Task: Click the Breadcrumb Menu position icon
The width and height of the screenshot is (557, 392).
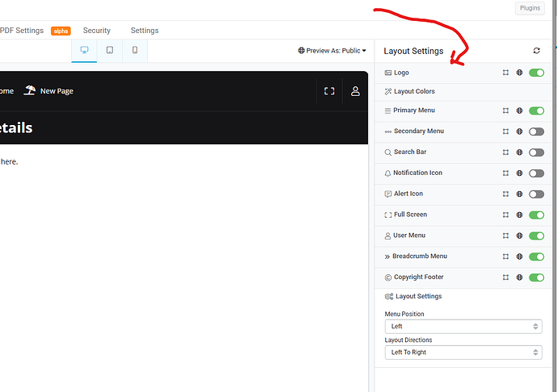Action: point(505,256)
